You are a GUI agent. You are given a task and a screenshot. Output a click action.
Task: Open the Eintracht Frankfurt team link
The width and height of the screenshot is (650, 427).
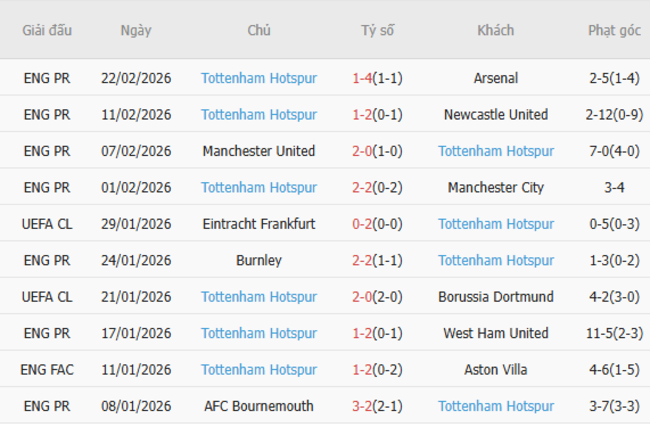(x=259, y=224)
